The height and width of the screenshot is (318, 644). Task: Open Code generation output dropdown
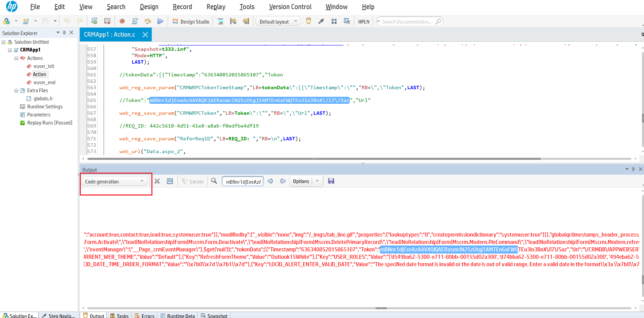click(114, 181)
